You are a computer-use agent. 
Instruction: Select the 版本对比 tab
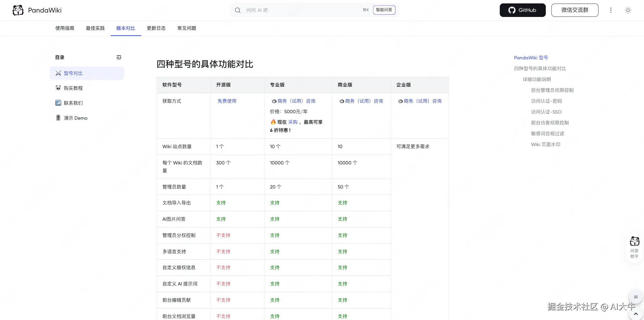126,28
